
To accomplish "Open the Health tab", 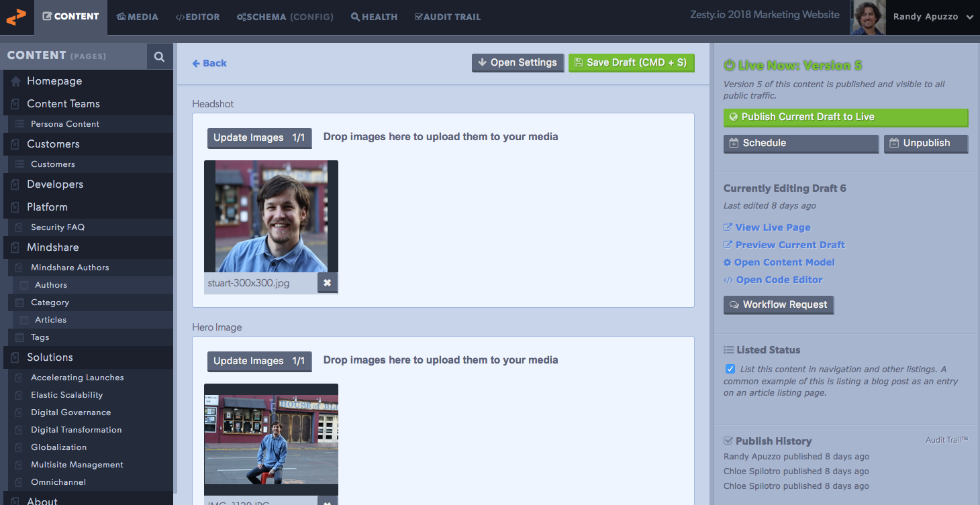I will click(x=374, y=17).
